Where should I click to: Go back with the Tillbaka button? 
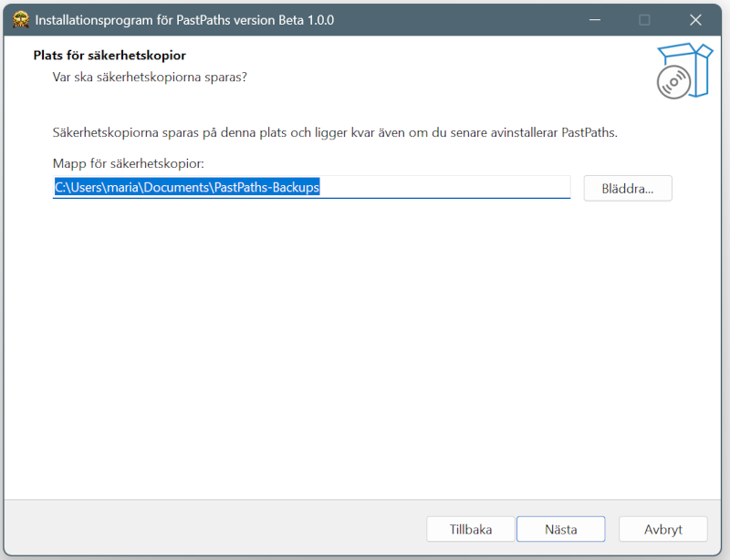tap(470, 529)
